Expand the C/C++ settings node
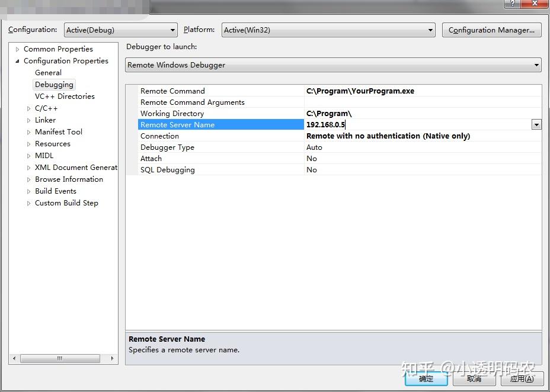Screen dimensions: 550x392 pos(28,108)
